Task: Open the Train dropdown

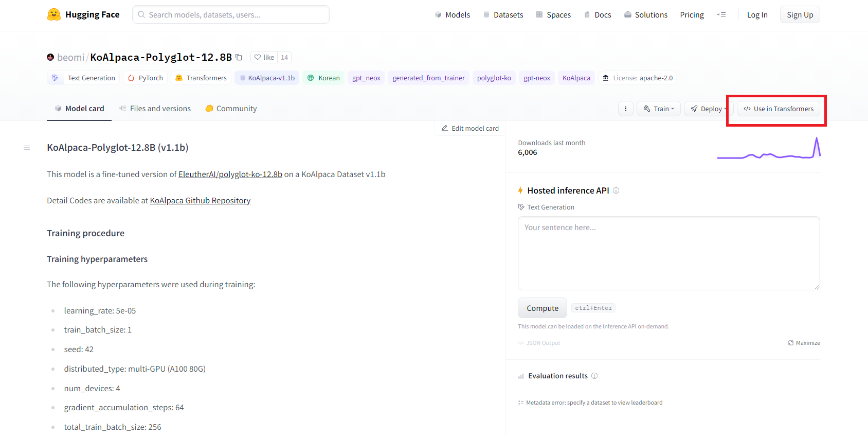Action: coord(659,109)
